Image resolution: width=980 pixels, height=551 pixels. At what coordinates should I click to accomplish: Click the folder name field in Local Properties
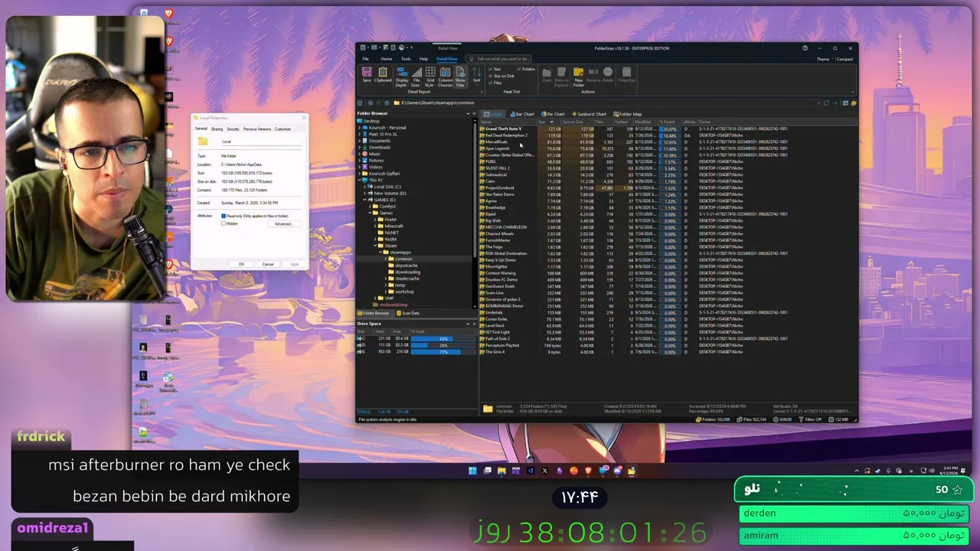(x=260, y=142)
